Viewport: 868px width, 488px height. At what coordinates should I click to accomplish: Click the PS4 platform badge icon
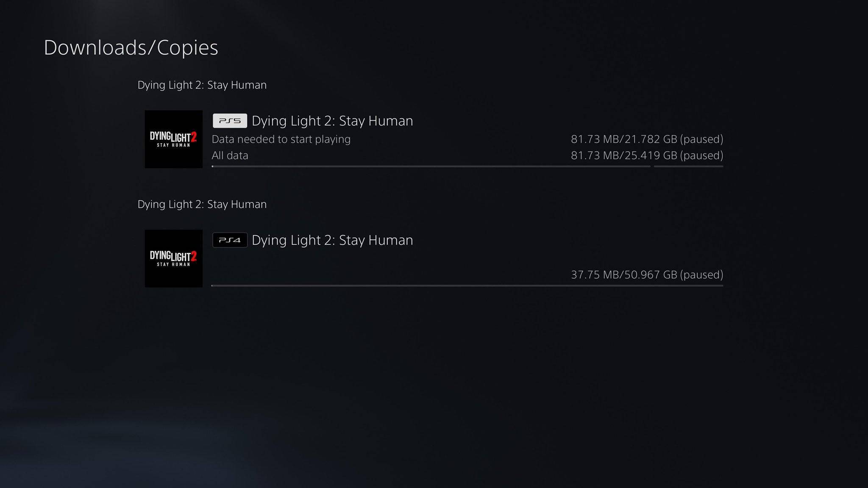pos(230,240)
